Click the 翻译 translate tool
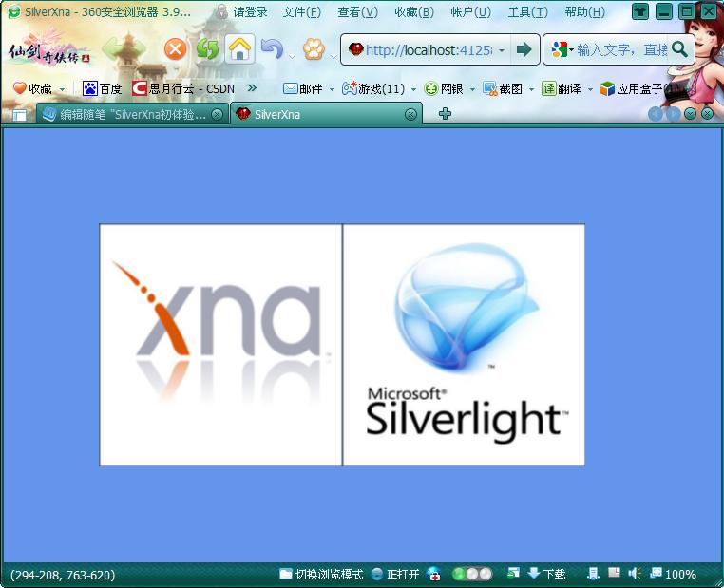The width and height of the screenshot is (724, 588). (x=562, y=88)
